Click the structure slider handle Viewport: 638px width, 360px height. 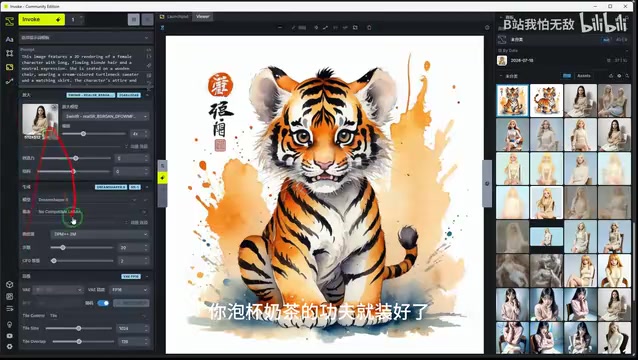(73, 172)
